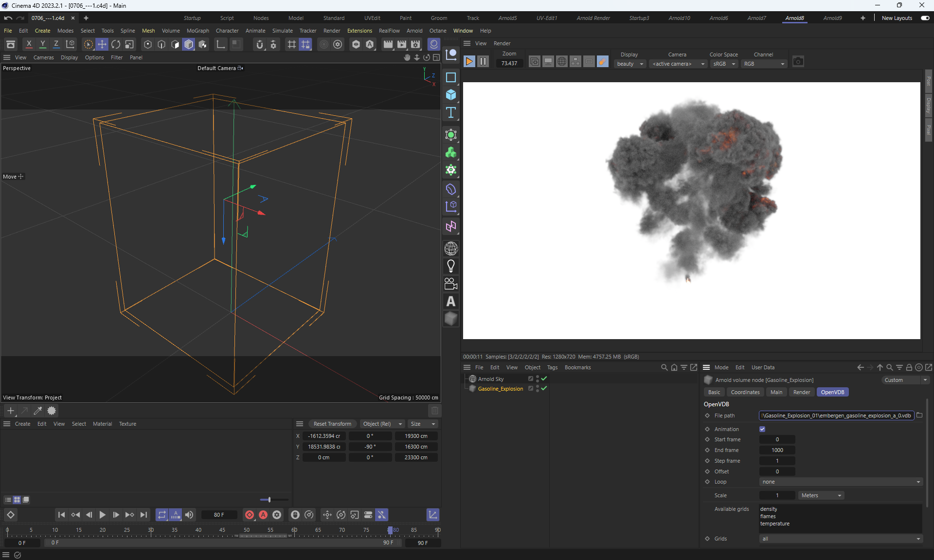The height and width of the screenshot is (560, 934).
Task: Toggle Gasoline_Explosion enabled checkmark
Action: pos(544,388)
